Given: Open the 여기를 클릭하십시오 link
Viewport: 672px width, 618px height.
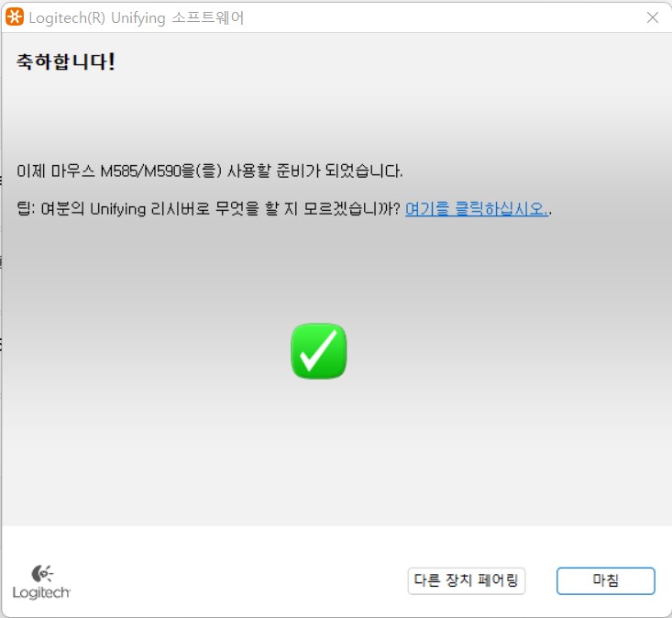Looking at the screenshot, I should pyautogui.click(x=477, y=209).
